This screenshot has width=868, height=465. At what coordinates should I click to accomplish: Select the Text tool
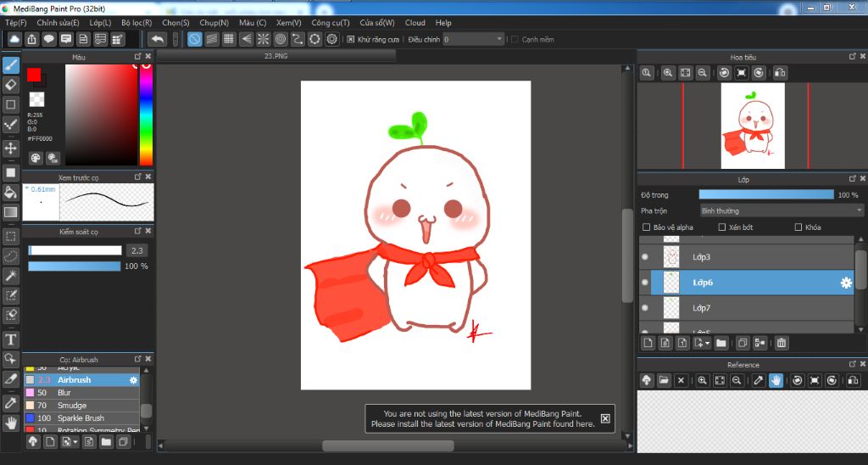click(x=10, y=339)
